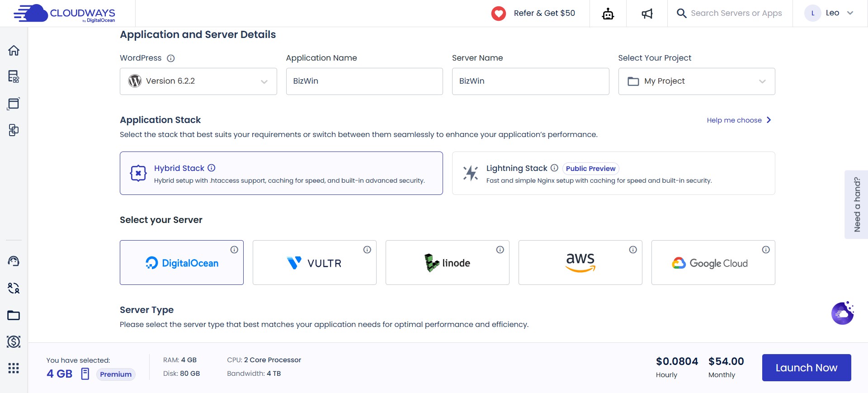Open the home dashboard sidebar icon
Image resolution: width=868 pixels, height=393 pixels.
pyautogui.click(x=14, y=50)
